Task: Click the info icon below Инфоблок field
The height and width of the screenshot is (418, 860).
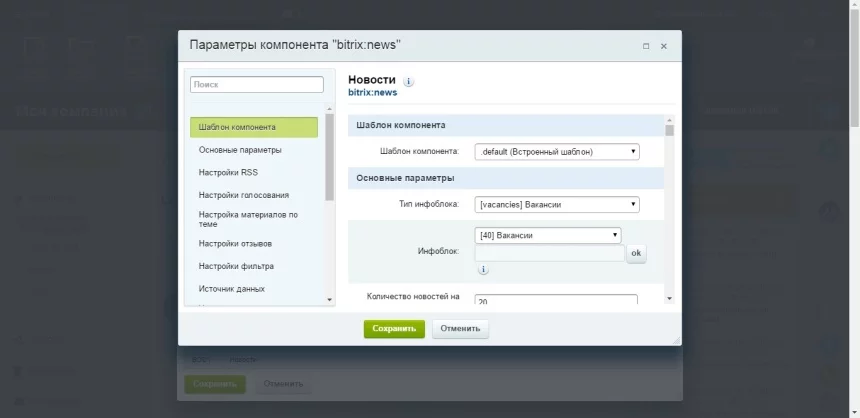Action: pos(483,269)
